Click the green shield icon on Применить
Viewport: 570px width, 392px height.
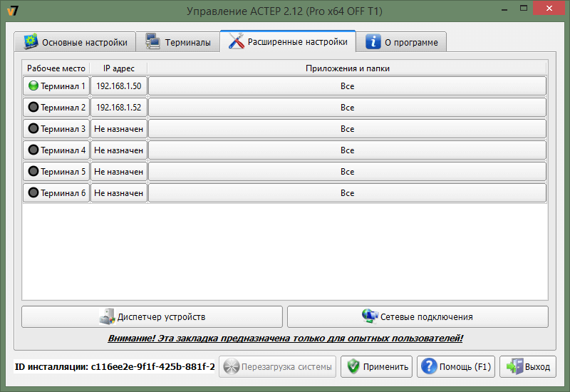pos(353,366)
